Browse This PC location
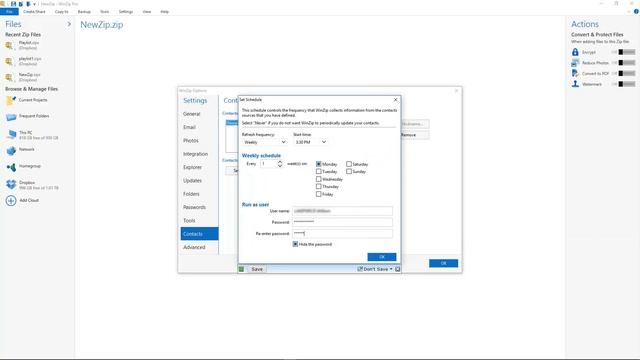 [x=33, y=135]
